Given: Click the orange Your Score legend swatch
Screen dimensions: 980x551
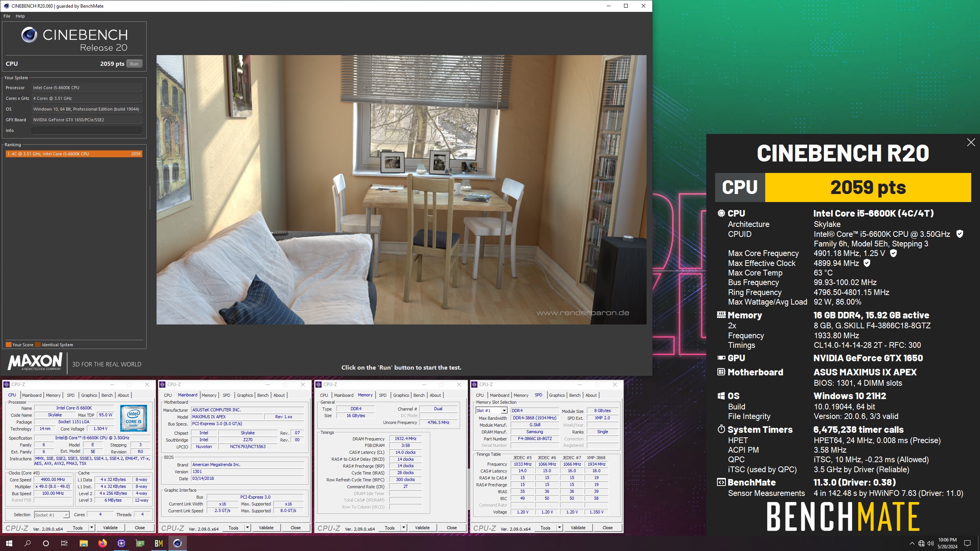Looking at the screenshot, I should (8, 344).
